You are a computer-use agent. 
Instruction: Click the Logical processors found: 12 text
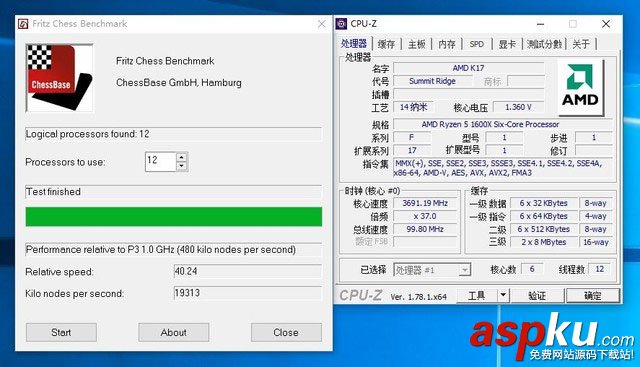(87, 134)
